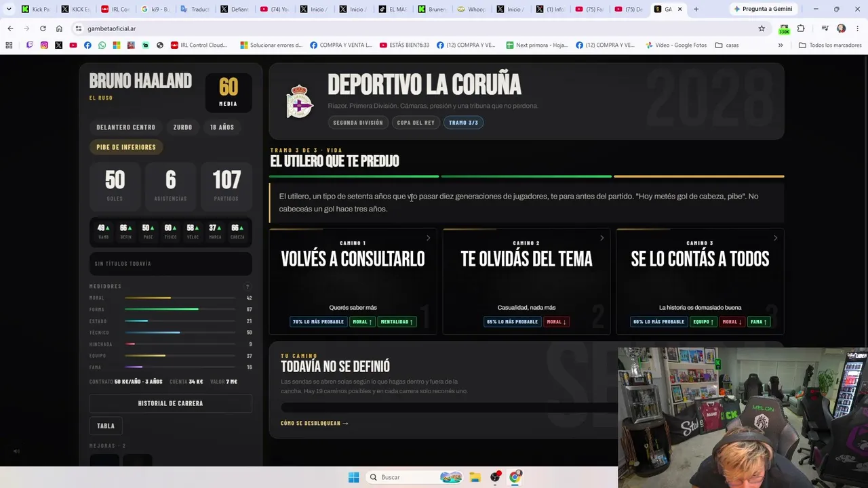868x488 pixels.
Task: Click the arrow on the Camino 2 card
Action: (601, 238)
